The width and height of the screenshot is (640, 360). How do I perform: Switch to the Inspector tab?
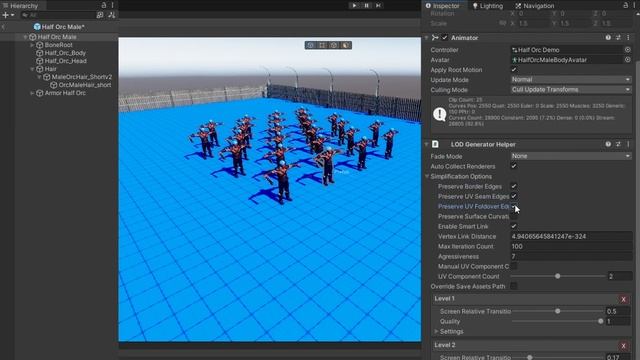pyautogui.click(x=443, y=6)
